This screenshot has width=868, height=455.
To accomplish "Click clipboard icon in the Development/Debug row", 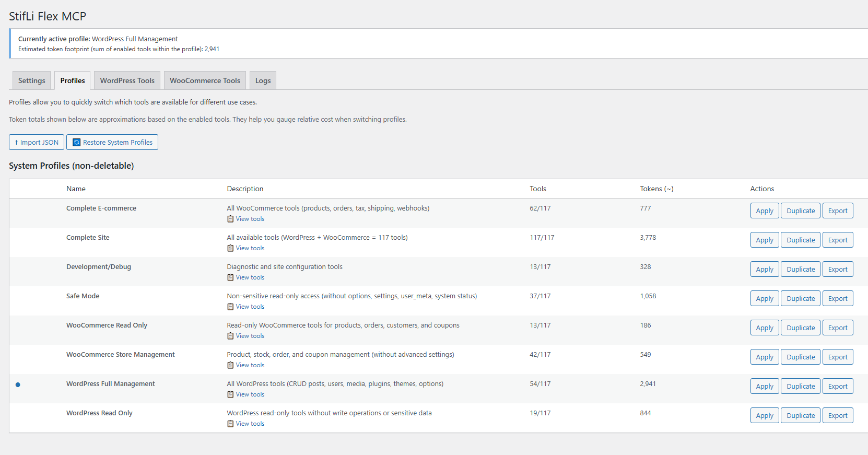I will (230, 278).
